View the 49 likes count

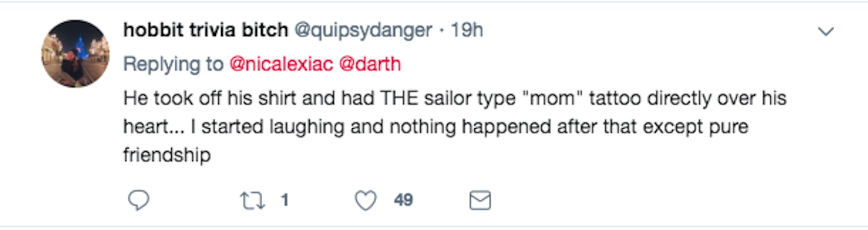point(403,200)
